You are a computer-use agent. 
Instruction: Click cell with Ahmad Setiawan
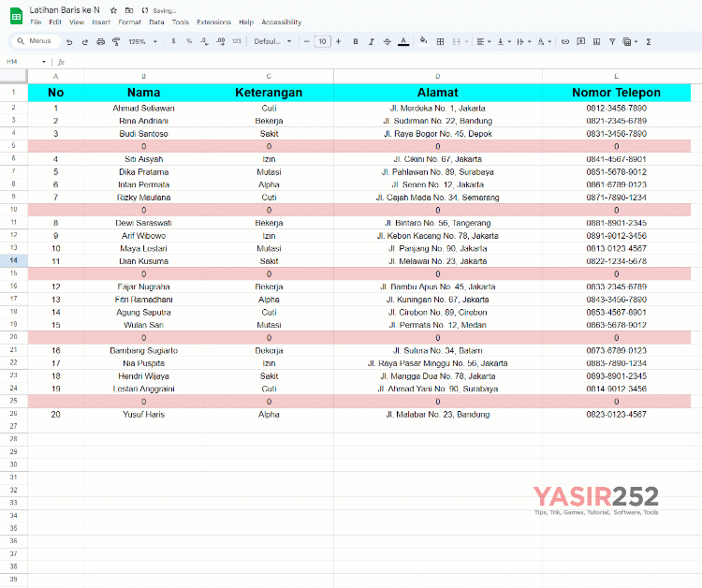click(144, 109)
